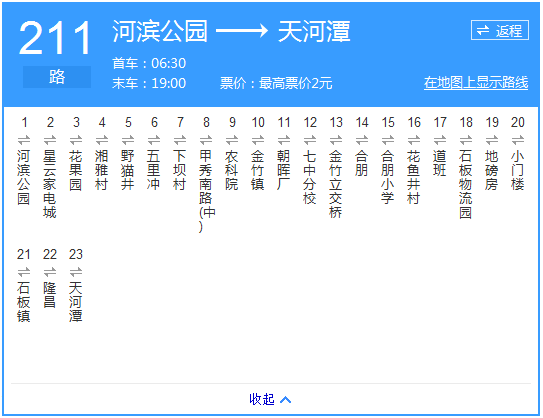Select stop 21 石板镇
This screenshot has height=418, width=543.
click(24, 302)
